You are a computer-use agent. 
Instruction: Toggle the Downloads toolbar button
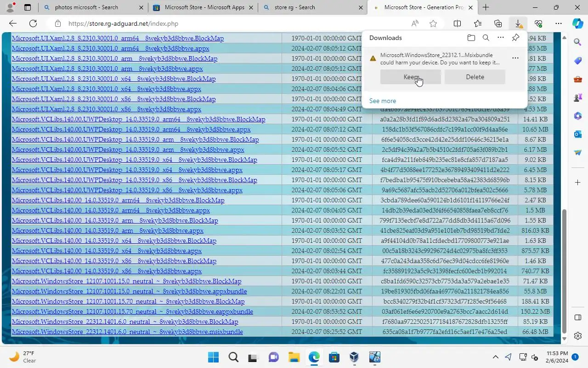[x=518, y=23]
